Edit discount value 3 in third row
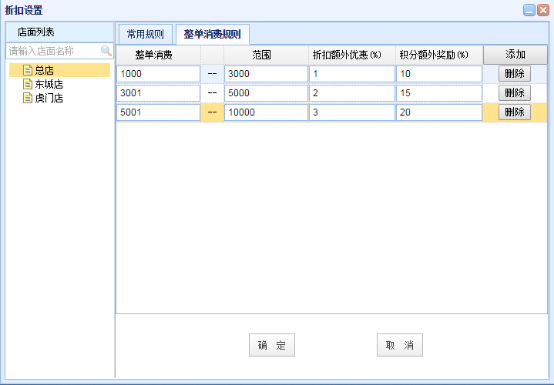The height and width of the screenshot is (385, 554). click(352, 112)
